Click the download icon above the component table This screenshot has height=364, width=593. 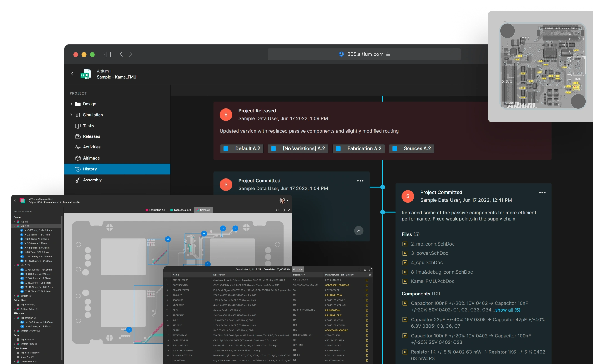pos(365,269)
